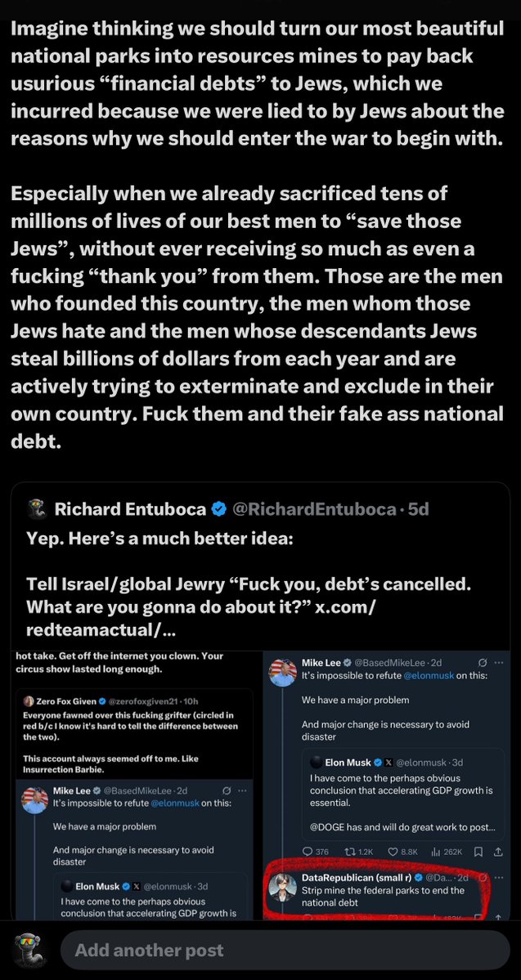Toggle the bookmark on Mike Lee's post

click(x=477, y=851)
